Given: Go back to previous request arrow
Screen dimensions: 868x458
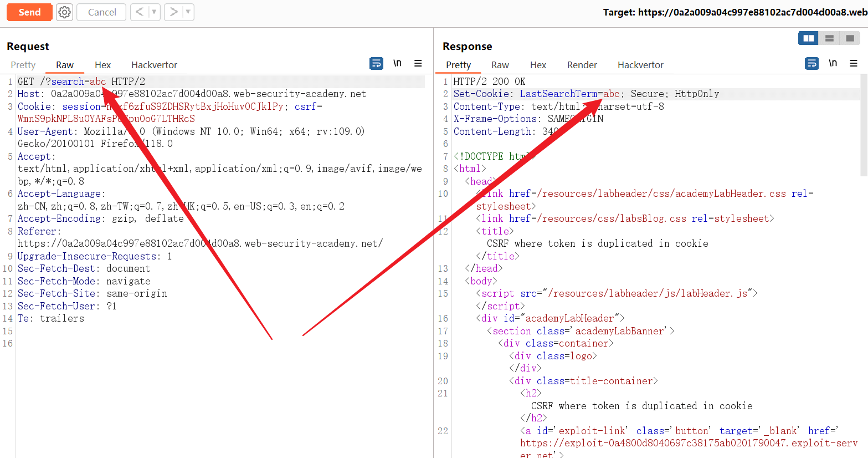Looking at the screenshot, I should [x=140, y=12].
